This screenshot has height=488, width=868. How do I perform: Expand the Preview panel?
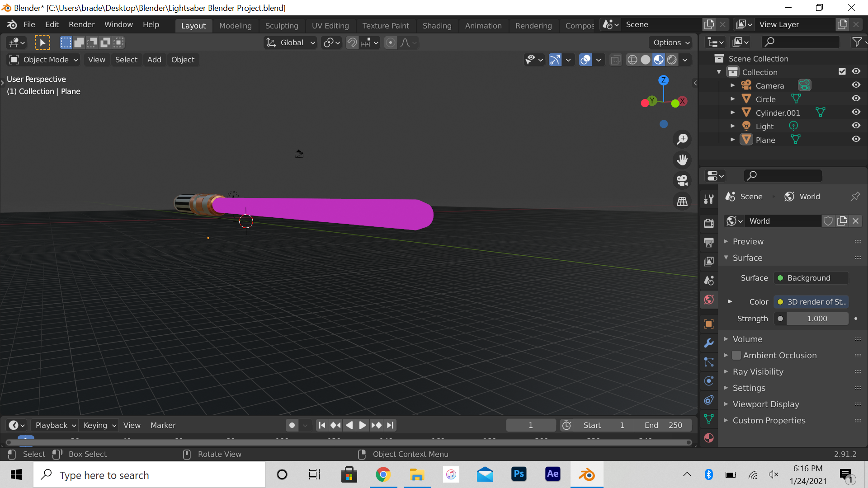pyautogui.click(x=748, y=241)
